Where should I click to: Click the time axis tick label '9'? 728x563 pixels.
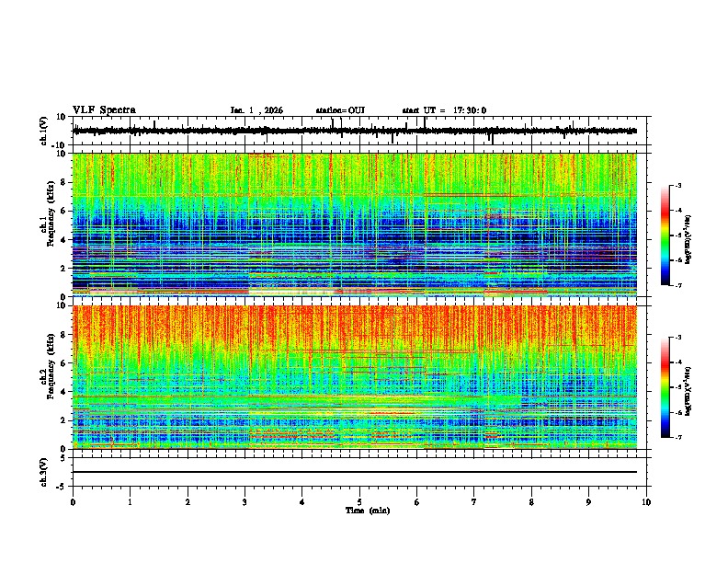pyautogui.click(x=588, y=502)
